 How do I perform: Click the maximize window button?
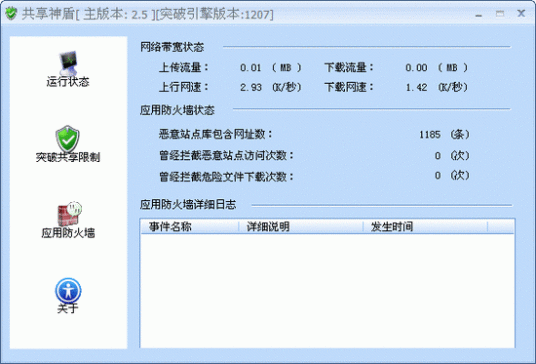(500, 14)
